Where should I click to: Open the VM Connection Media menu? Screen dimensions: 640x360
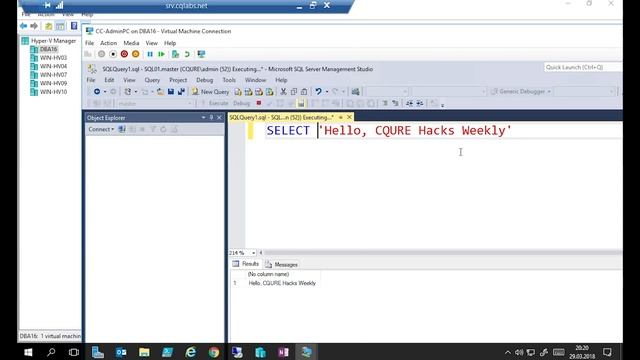(131, 43)
